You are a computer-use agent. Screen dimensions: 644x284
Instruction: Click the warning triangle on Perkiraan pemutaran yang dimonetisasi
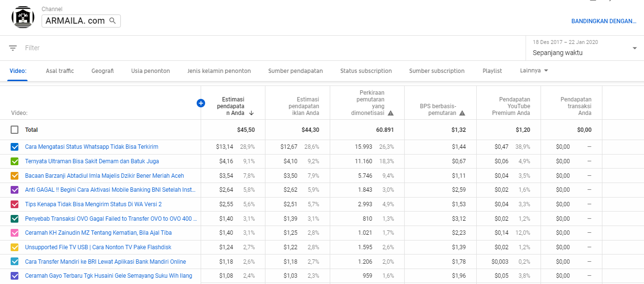[x=391, y=113]
